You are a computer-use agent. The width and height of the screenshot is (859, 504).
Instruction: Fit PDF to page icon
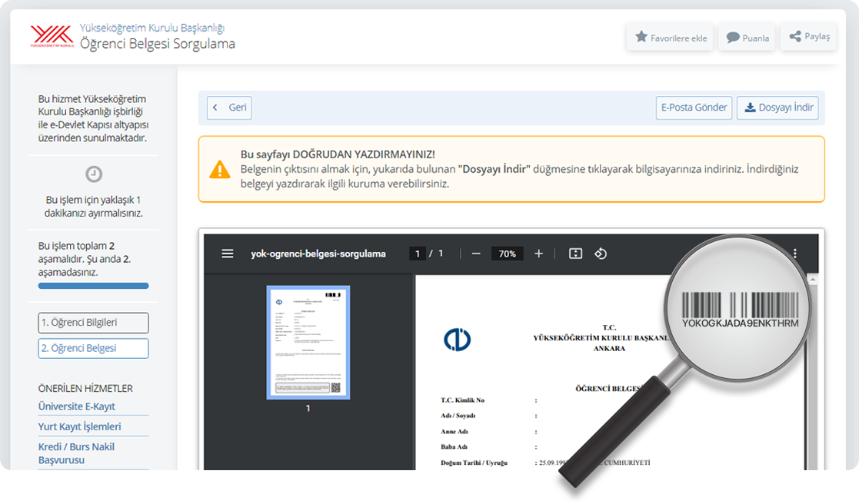tap(575, 254)
